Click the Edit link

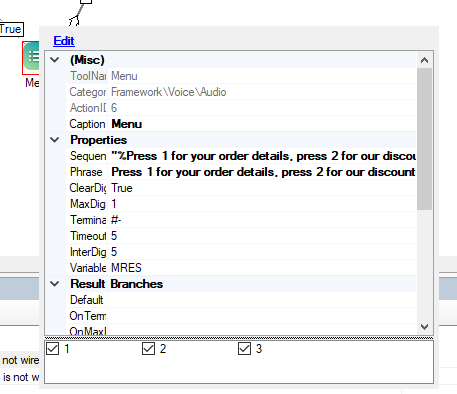[x=64, y=41]
